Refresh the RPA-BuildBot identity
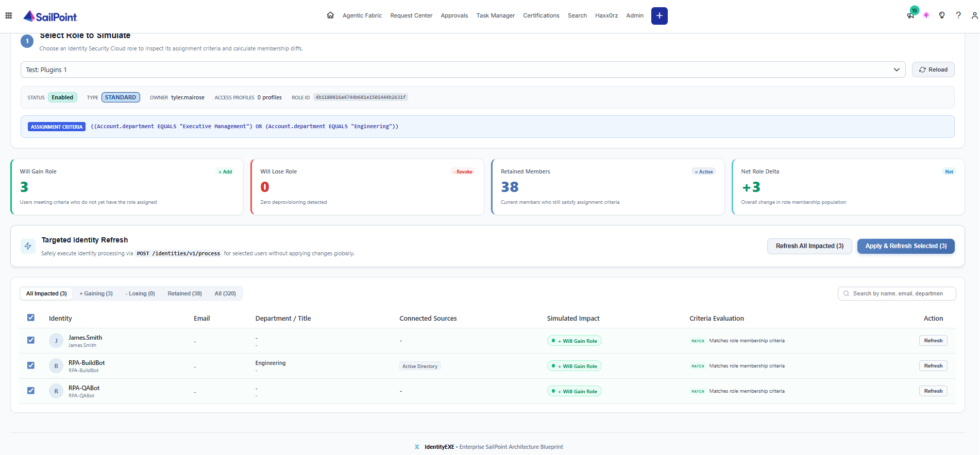The height and width of the screenshot is (455, 980). tap(933, 366)
